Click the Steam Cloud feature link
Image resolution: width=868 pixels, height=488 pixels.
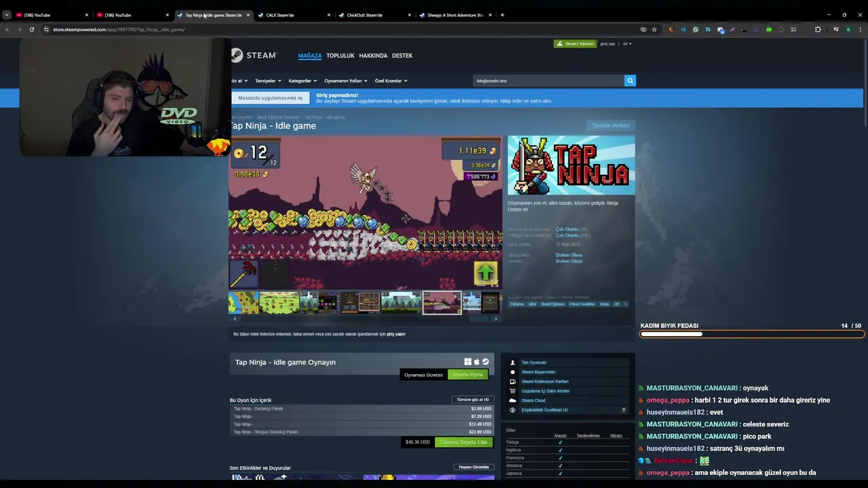click(x=533, y=401)
